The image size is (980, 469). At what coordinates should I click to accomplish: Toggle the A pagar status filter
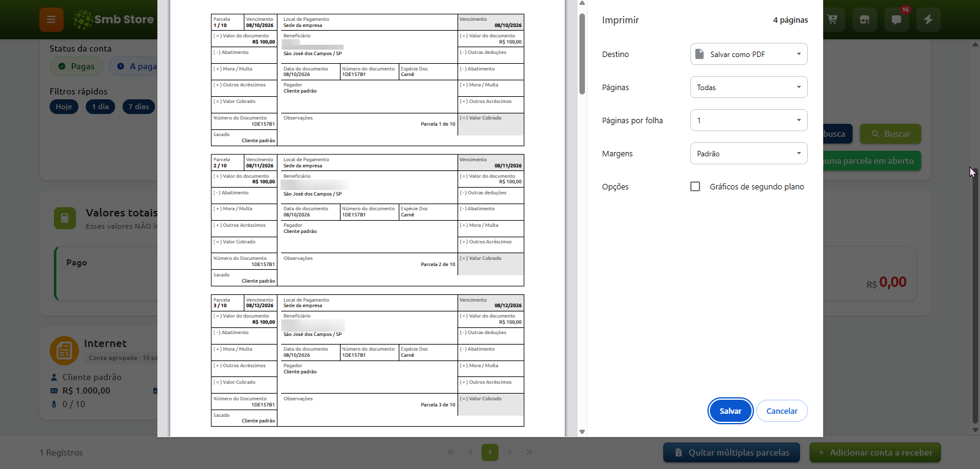[134, 66]
